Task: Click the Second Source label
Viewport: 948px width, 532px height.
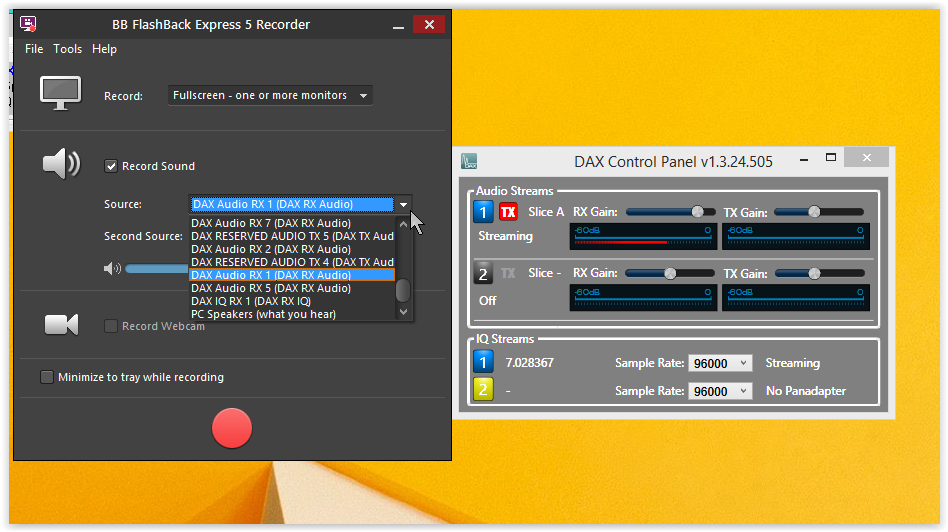Action: pos(143,236)
